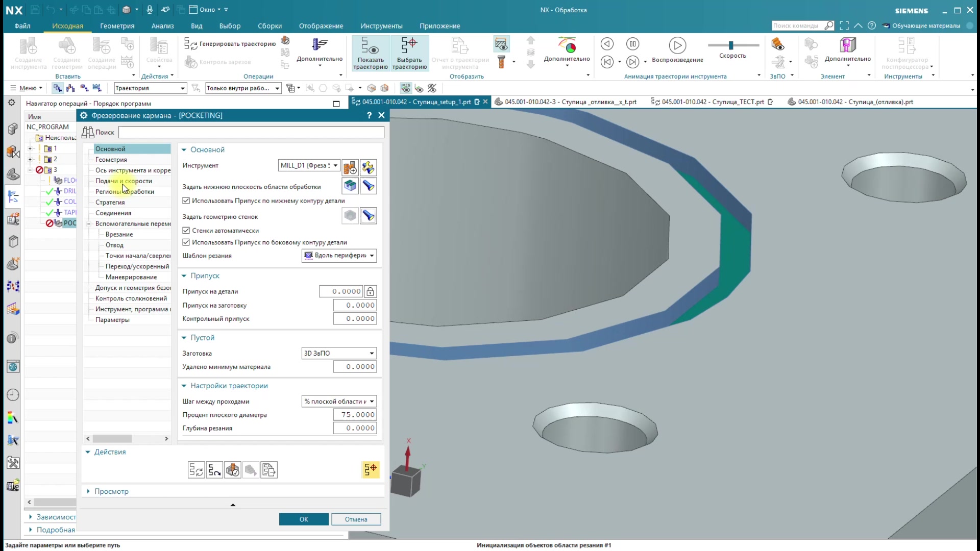
Task: Click the microphone icon in title bar
Action: coord(150,10)
